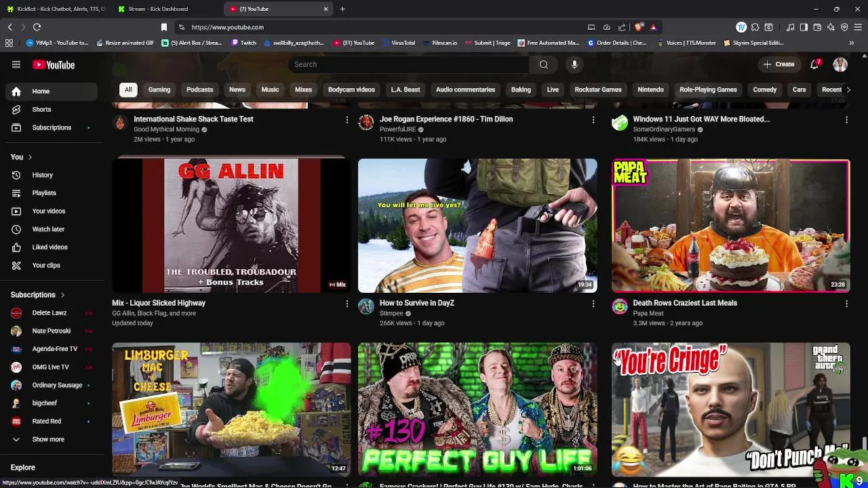Reload the page in the browser
868x488 pixels.
(x=37, y=27)
